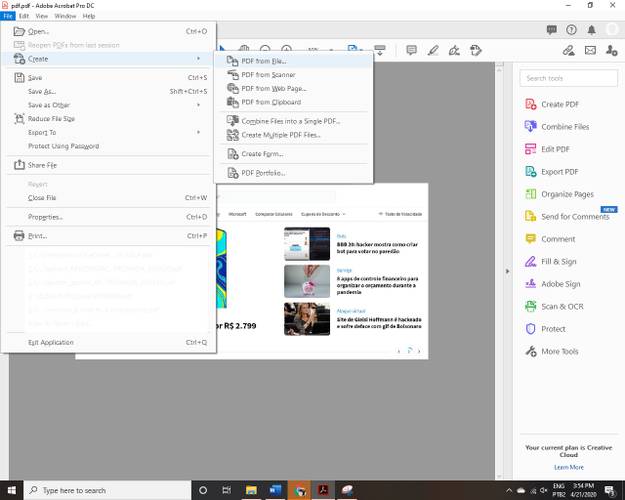This screenshot has width=625, height=500.
Task: Open the Organize Pages tool
Action: pos(559,194)
